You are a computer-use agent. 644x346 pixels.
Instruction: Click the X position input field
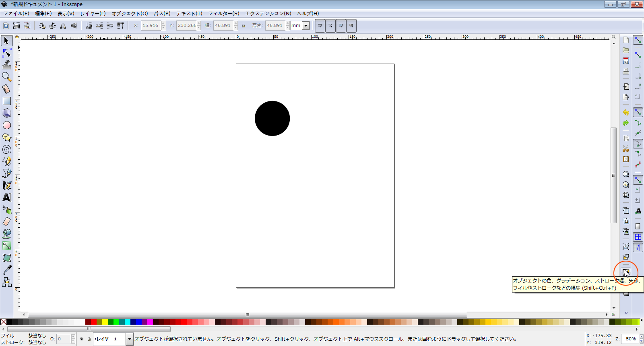coord(151,26)
